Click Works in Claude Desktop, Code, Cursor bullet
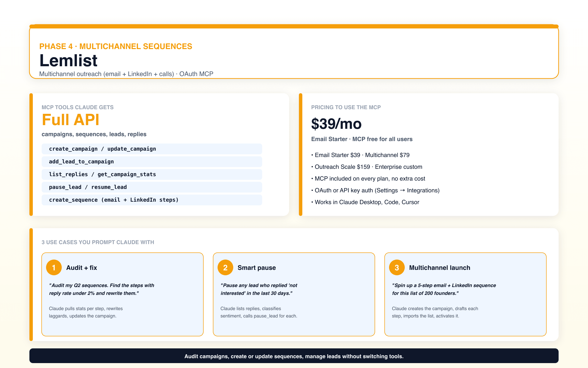 (365, 202)
